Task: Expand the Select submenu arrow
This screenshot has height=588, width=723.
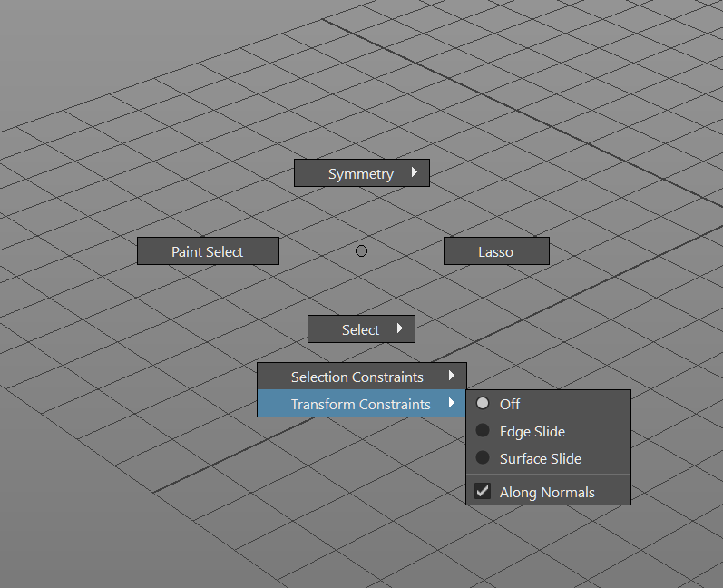Action: click(x=400, y=328)
